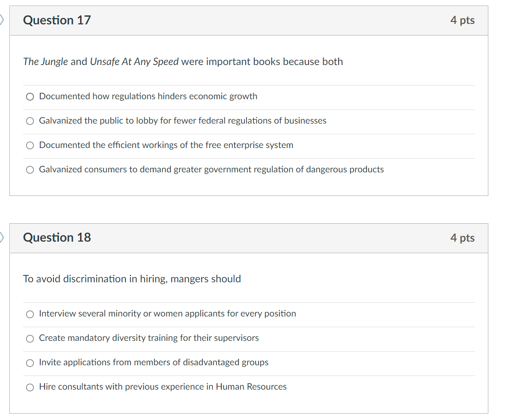Choose "Documented the efficient workings of the free enterprise system"
This screenshot has height=420, width=523.
pyautogui.click(x=166, y=145)
